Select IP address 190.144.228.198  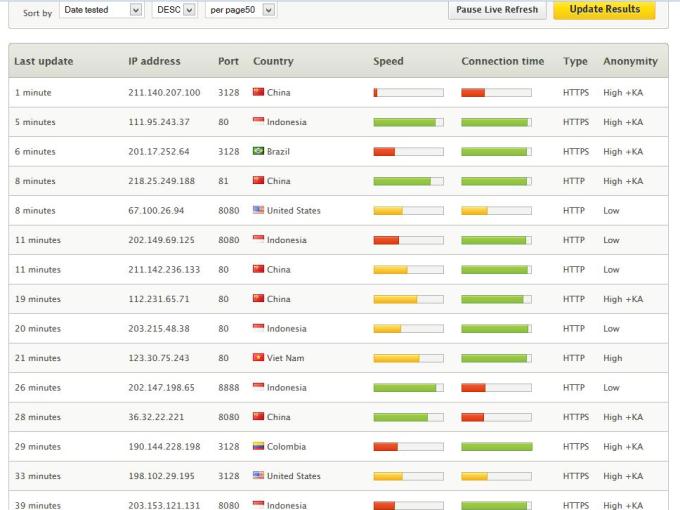164,446
